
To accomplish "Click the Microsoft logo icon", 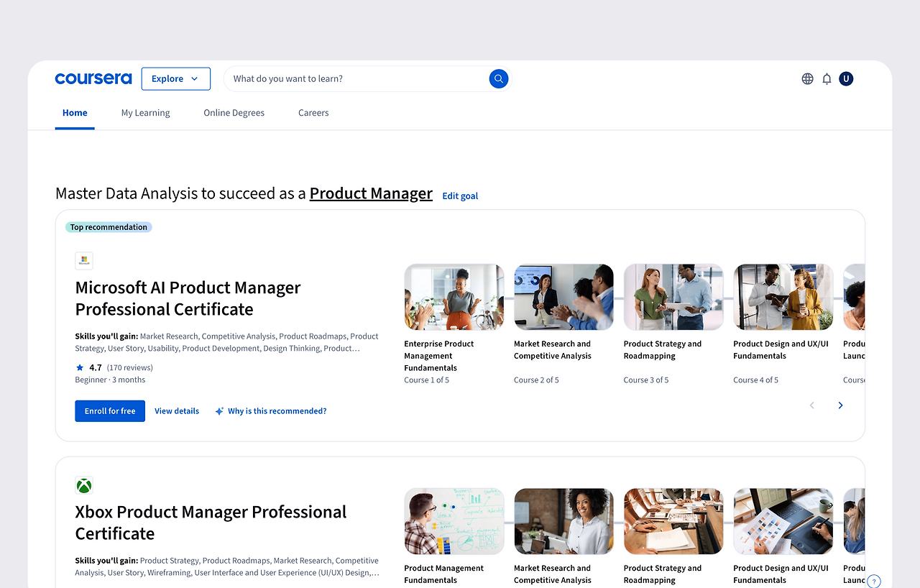I will coord(84,261).
